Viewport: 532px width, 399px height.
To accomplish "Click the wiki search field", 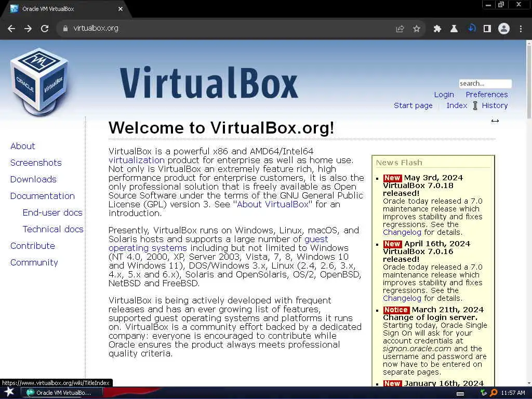I will point(485,84).
